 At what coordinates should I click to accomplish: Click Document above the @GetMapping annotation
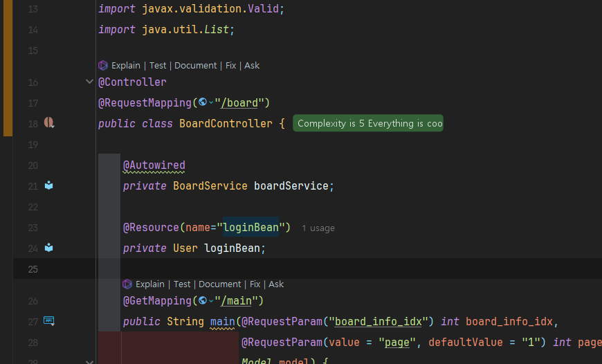[x=219, y=284]
